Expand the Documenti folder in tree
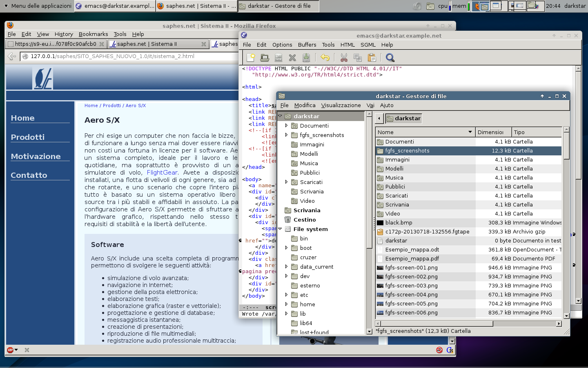Viewport: 588px width, 368px height. click(286, 126)
